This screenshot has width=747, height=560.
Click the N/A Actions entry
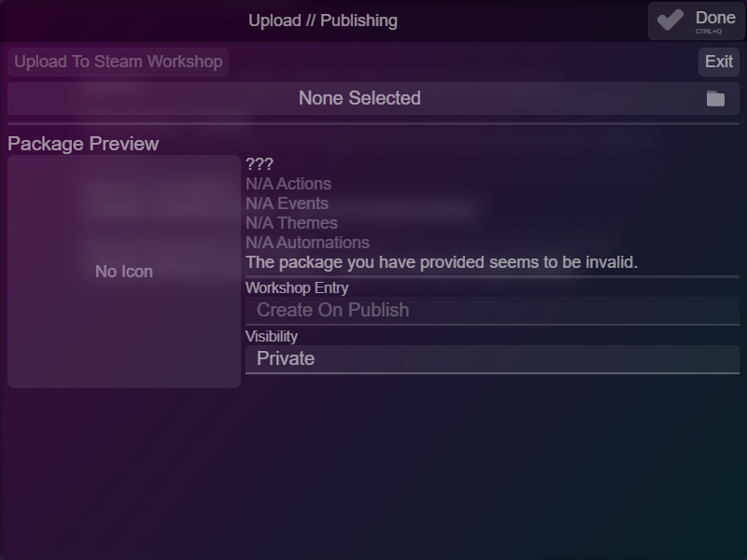(x=289, y=184)
